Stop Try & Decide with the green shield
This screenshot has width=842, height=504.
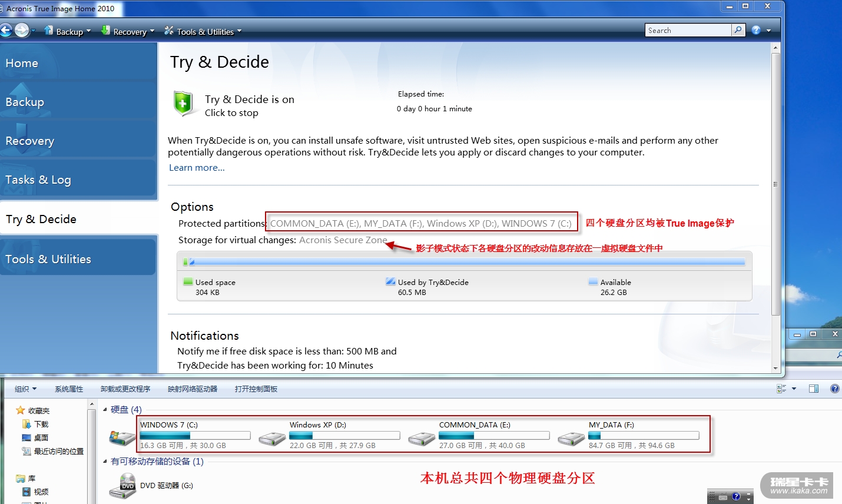tap(183, 104)
